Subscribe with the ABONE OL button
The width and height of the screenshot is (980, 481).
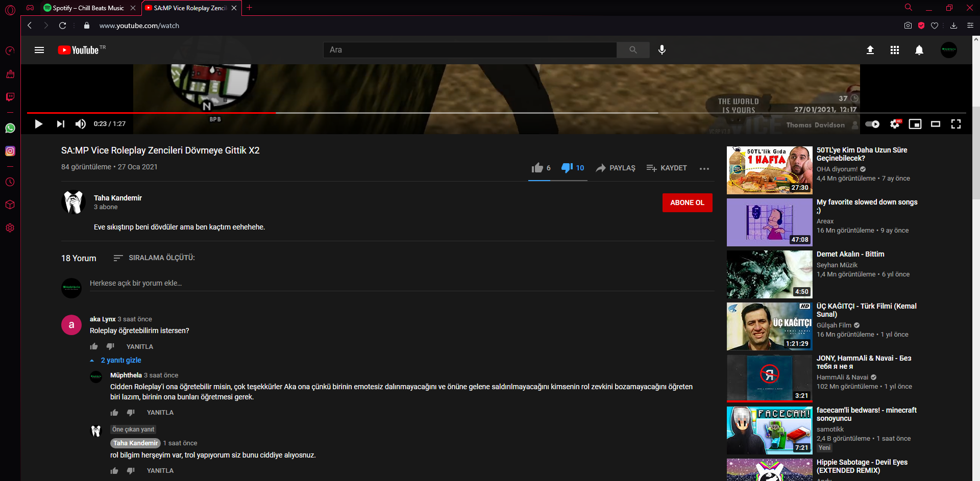tap(687, 202)
